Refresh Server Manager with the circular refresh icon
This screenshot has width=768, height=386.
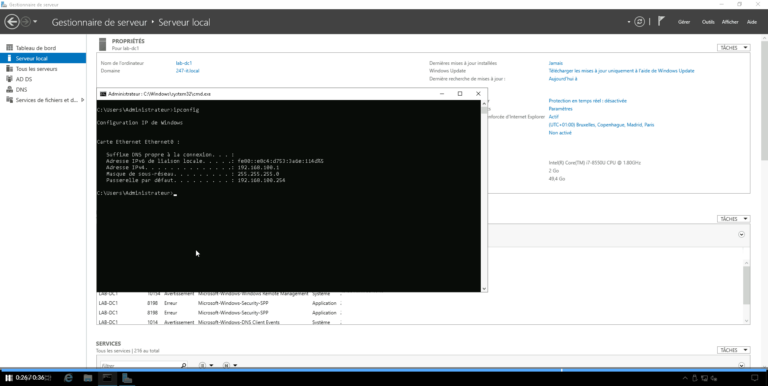pos(639,22)
